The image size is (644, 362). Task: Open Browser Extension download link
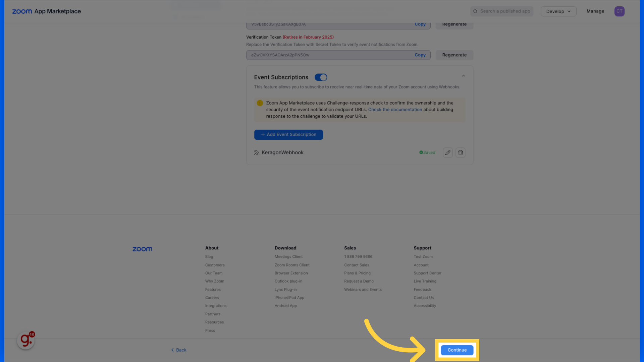[291, 273]
